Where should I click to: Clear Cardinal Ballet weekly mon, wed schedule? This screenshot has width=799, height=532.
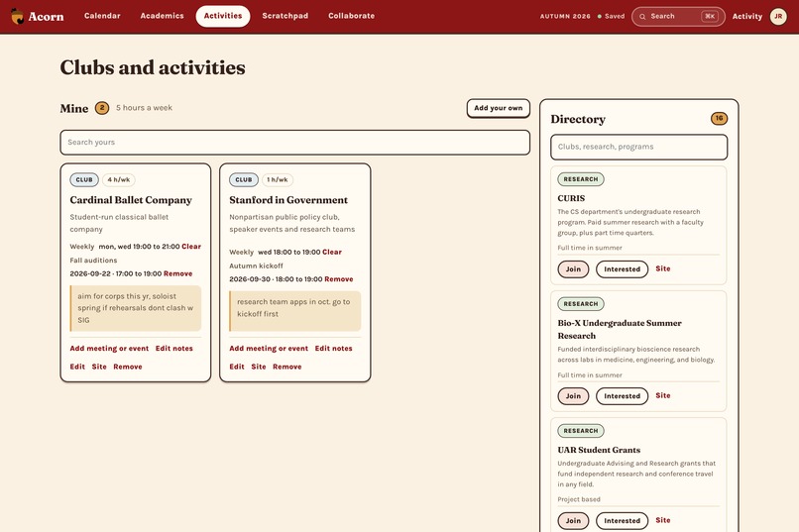coord(191,247)
